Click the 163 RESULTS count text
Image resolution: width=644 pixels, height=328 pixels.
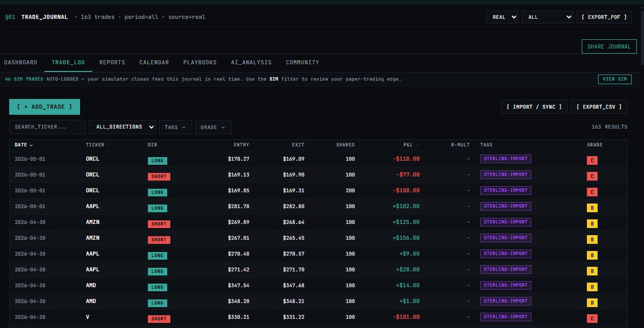pyautogui.click(x=609, y=127)
